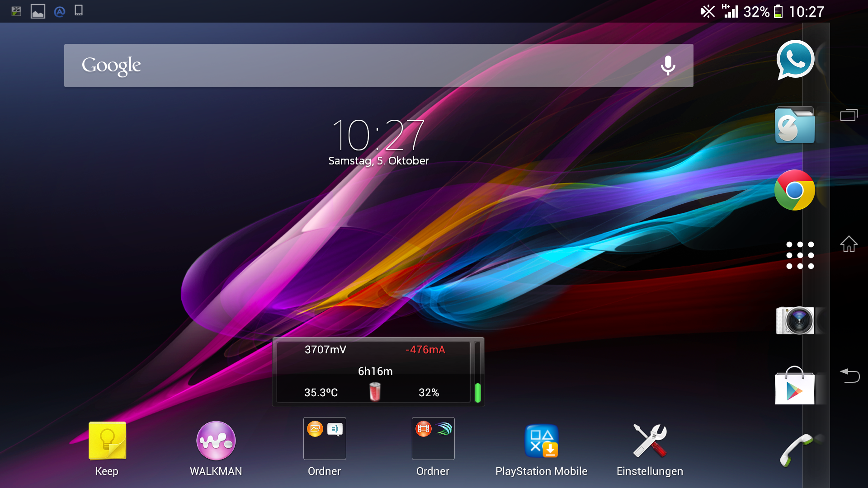The height and width of the screenshot is (488, 868).
Task: Open the WhatsApp app
Action: [x=795, y=60]
